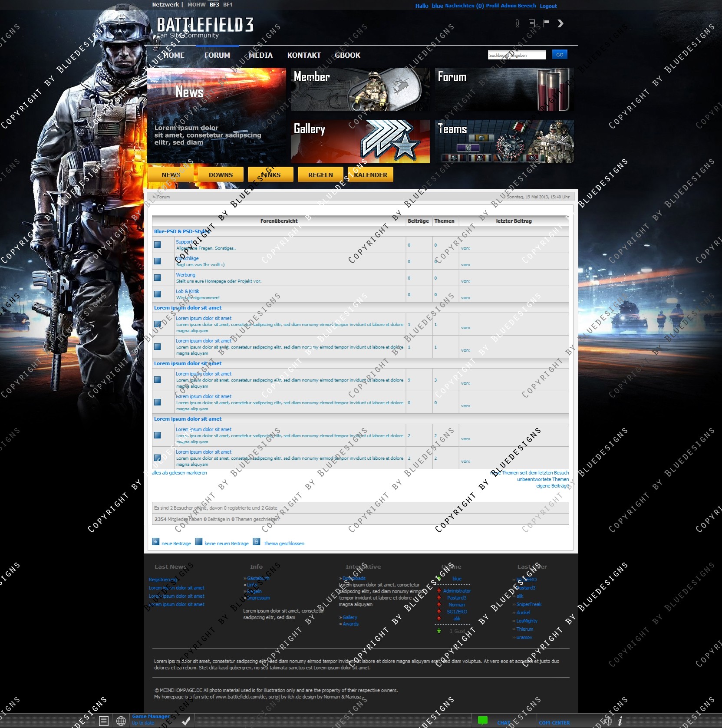722x728 pixels.
Task: Open the Forum banner thumbnail
Action: (504, 89)
